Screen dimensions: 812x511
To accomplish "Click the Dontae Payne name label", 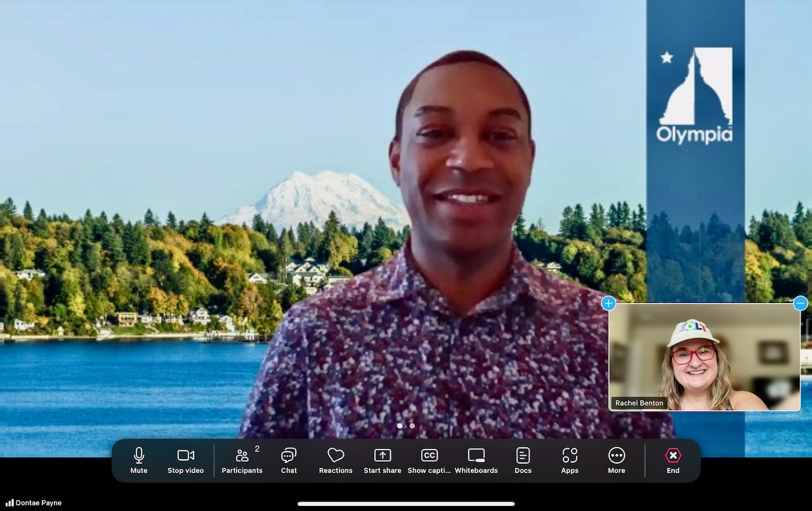I will [39, 503].
